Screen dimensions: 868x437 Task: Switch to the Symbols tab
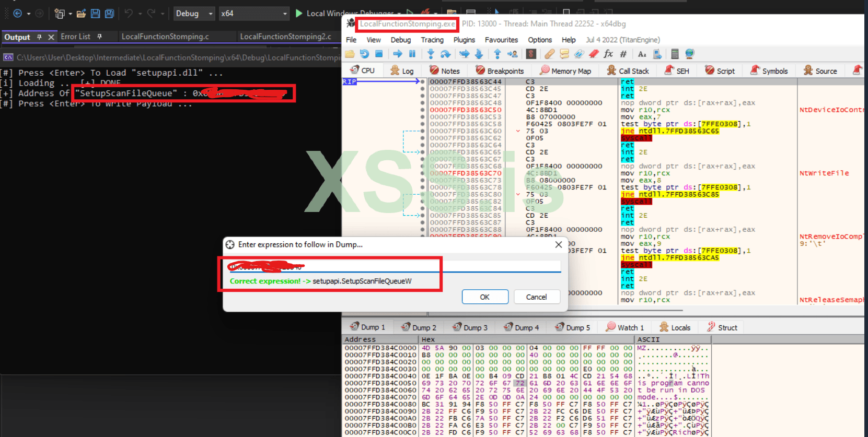(769, 70)
